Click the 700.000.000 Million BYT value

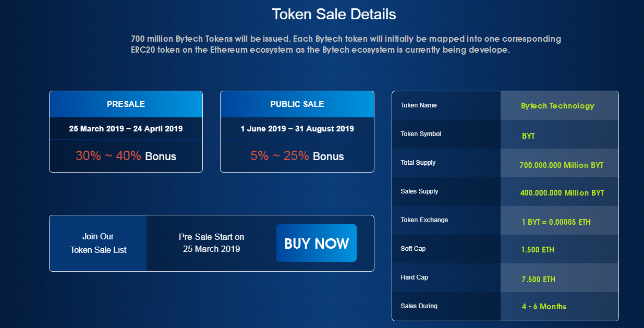[561, 165]
